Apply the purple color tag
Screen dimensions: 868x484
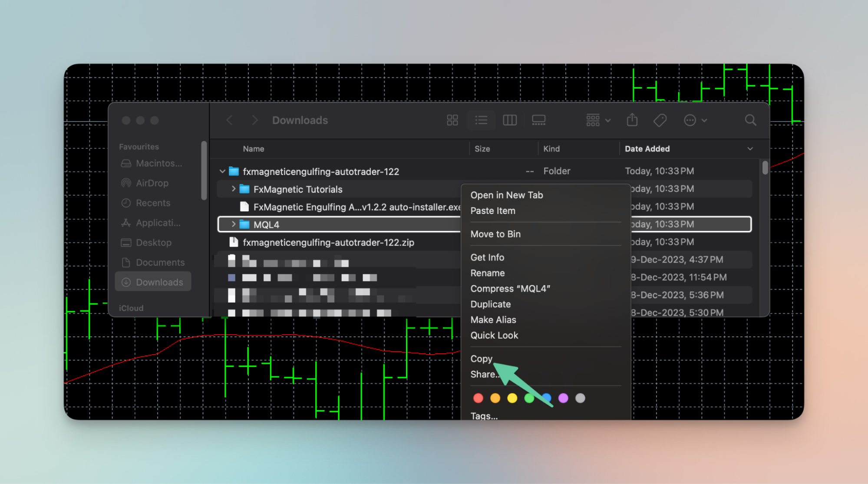tap(563, 398)
